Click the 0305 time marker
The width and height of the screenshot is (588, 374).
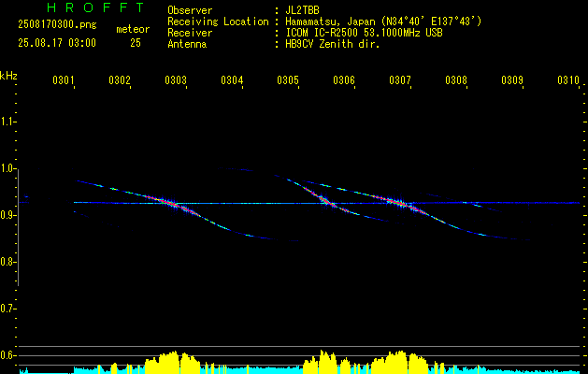(x=287, y=80)
